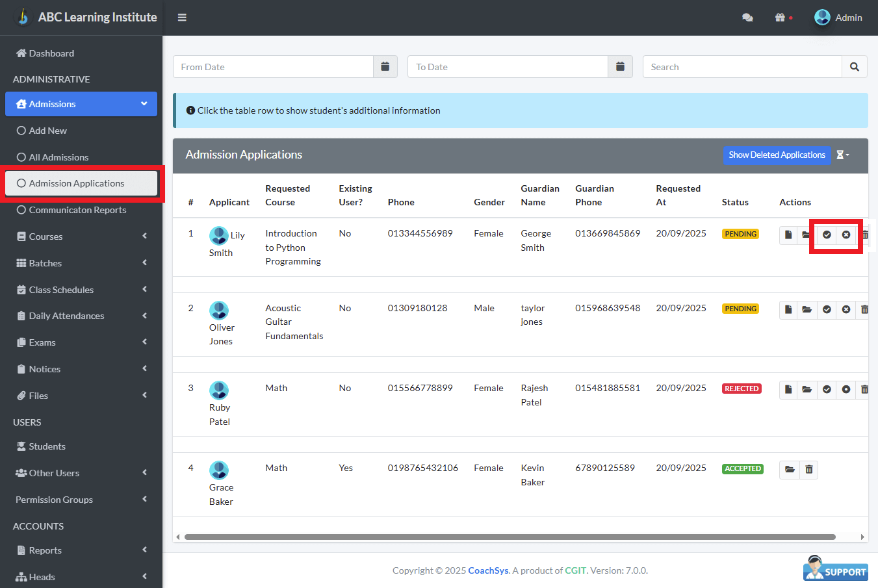This screenshot has height=588, width=878.
Task: Click the search magnifier button
Action: (x=854, y=67)
